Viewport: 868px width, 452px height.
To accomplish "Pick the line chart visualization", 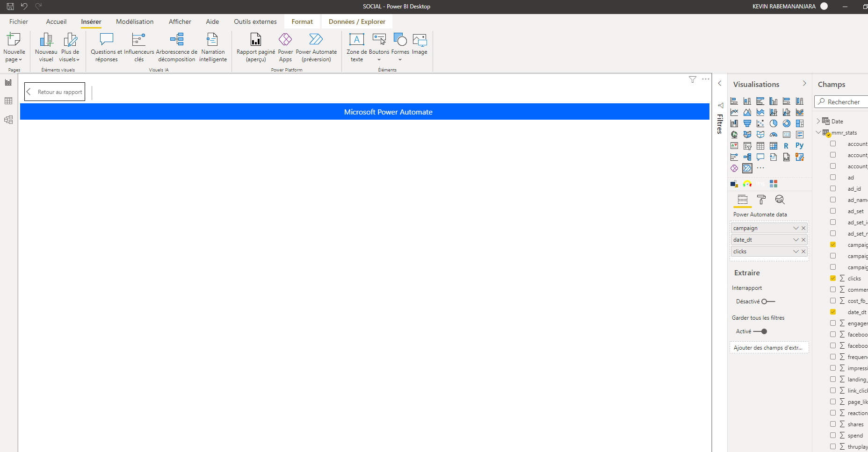I will click(734, 112).
